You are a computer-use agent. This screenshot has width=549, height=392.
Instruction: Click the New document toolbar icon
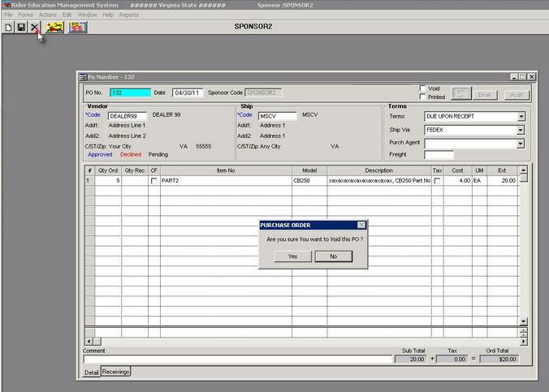point(8,27)
